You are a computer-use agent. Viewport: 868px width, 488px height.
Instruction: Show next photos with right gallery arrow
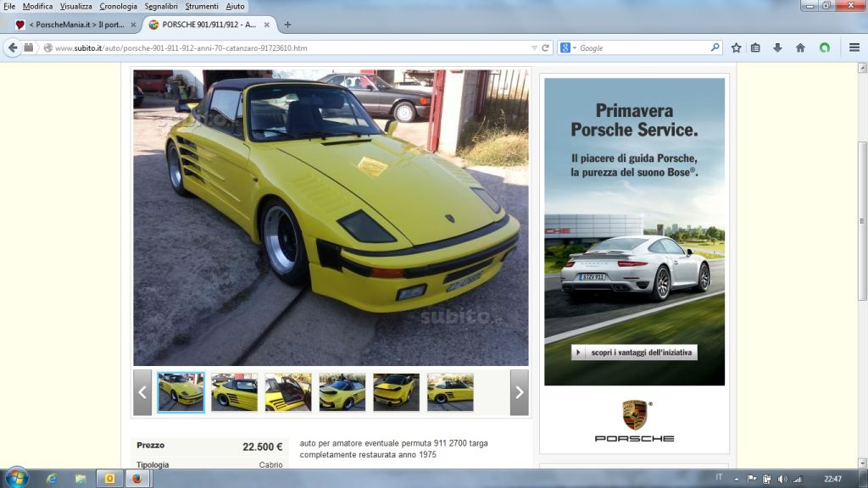pyautogui.click(x=520, y=392)
